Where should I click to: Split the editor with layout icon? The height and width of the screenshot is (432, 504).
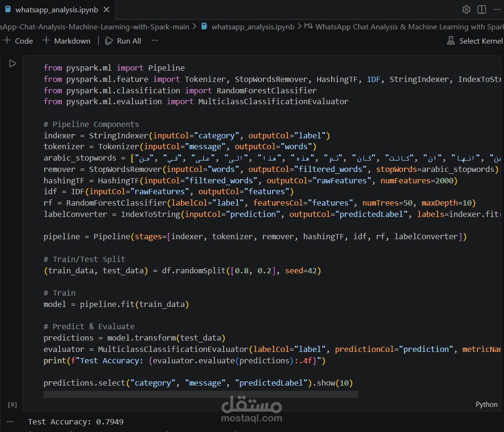(x=481, y=9)
